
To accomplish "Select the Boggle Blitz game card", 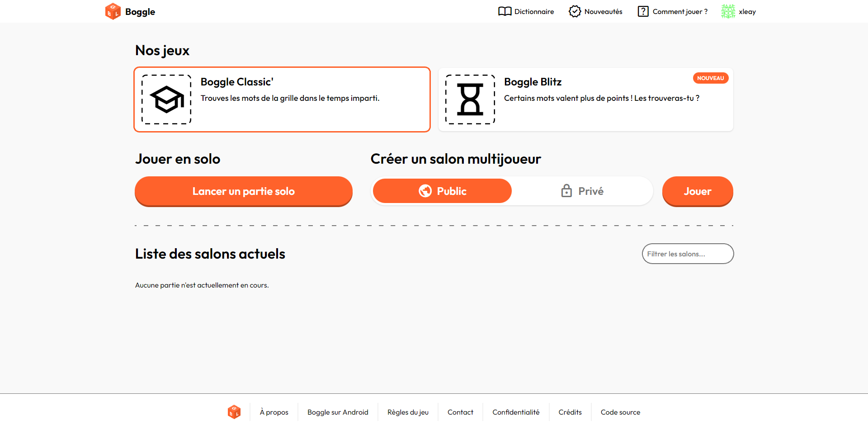I will [x=586, y=99].
